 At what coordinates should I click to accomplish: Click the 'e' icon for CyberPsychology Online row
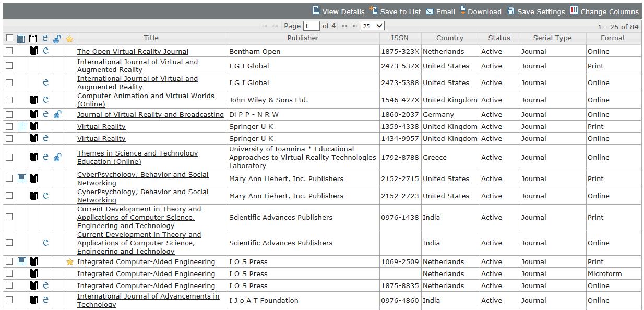[x=45, y=196]
